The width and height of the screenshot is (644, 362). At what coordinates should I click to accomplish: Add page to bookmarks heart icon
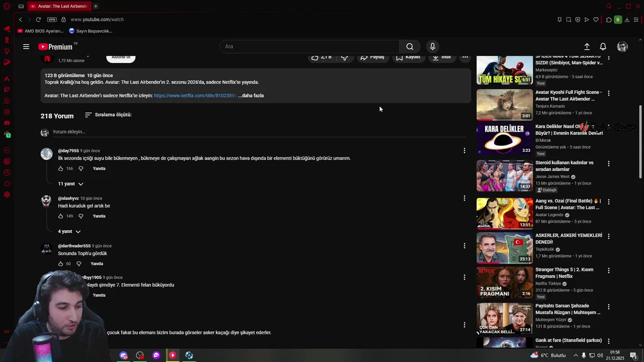(x=596, y=20)
